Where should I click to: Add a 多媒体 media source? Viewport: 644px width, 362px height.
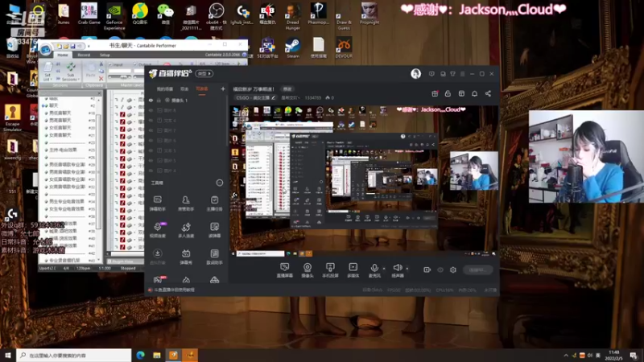(353, 270)
